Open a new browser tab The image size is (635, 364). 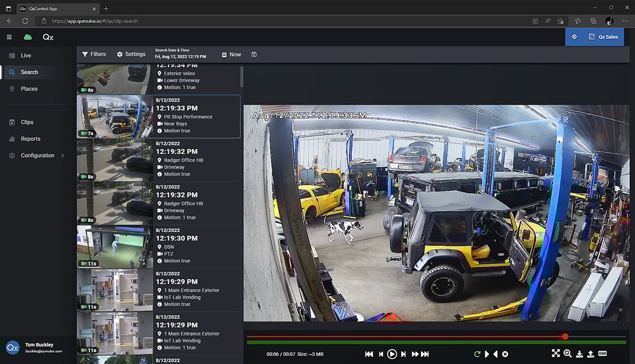click(x=106, y=8)
